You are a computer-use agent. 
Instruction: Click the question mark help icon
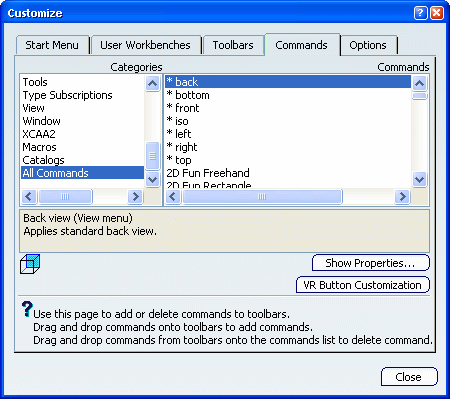(x=27, y=309)
